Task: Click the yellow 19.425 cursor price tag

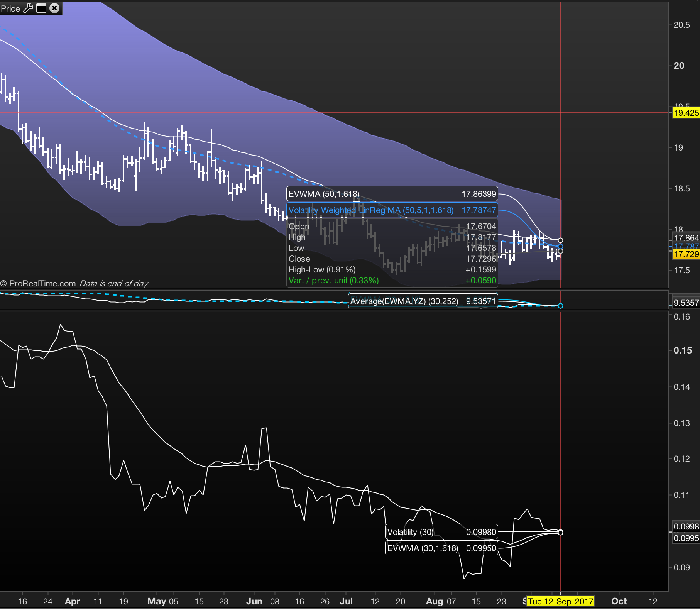Action: pos(686,113)
